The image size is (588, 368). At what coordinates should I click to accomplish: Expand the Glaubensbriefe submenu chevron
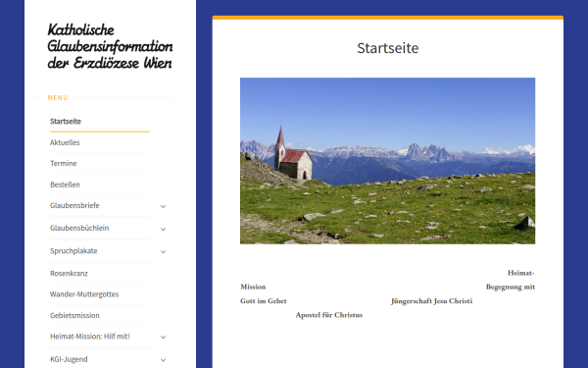[x=163, y=206]
